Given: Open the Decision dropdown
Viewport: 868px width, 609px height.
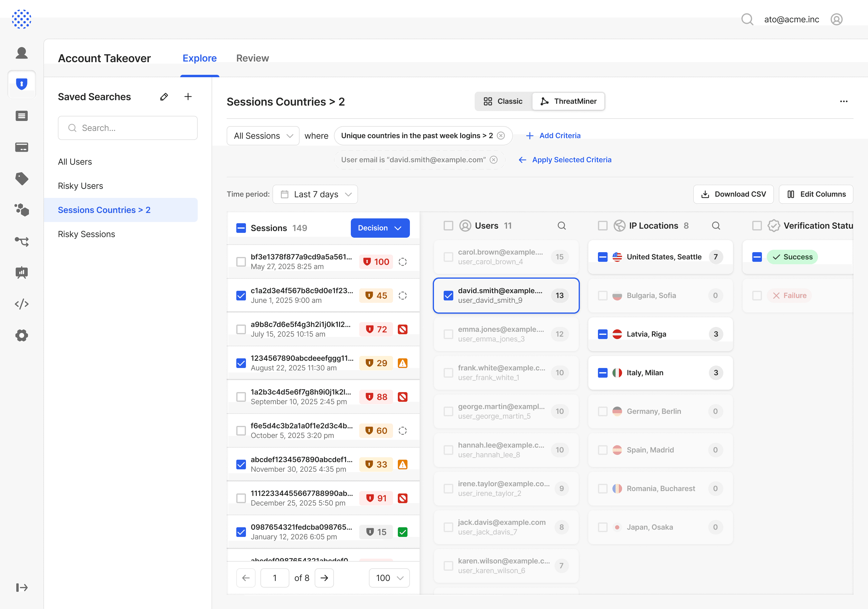Looking at the screenshot, I should (379, 228).
